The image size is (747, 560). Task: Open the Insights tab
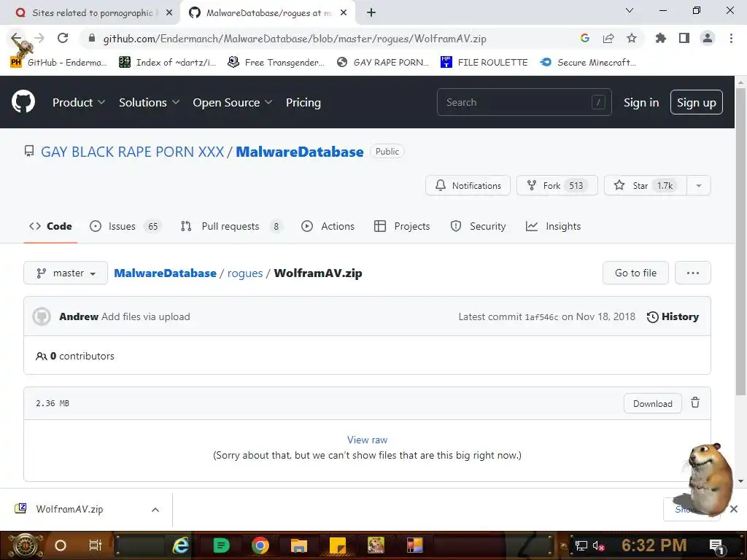(x=553, y=226)
